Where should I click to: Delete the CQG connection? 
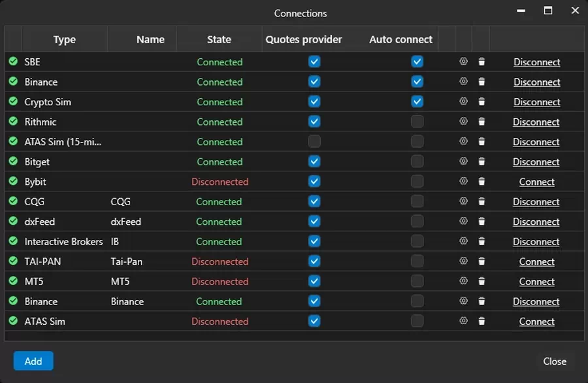pos(482,201)
